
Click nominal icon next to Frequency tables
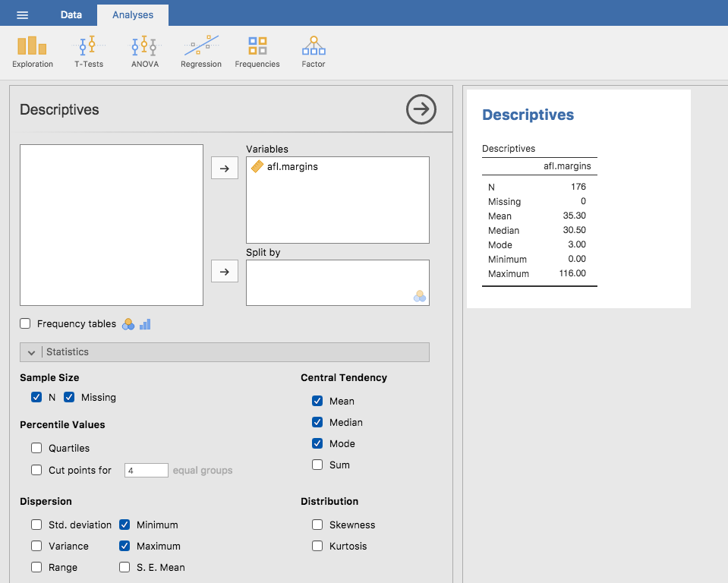pyautogui.click(x=128, y=324)
